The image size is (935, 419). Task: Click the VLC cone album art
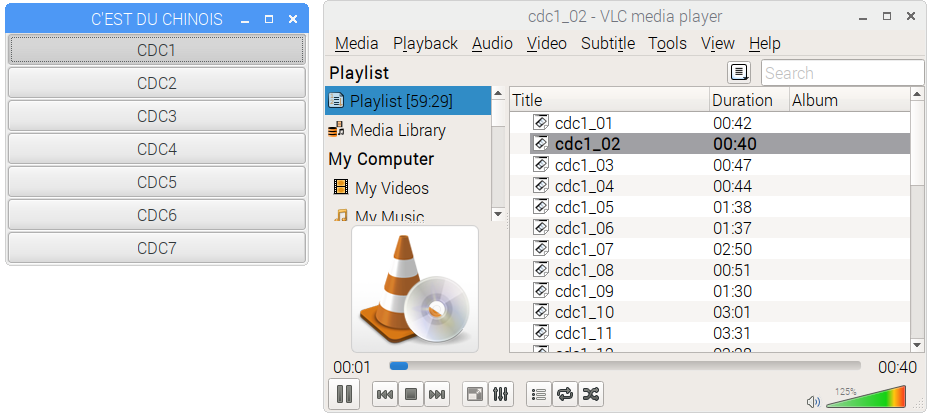415,289
